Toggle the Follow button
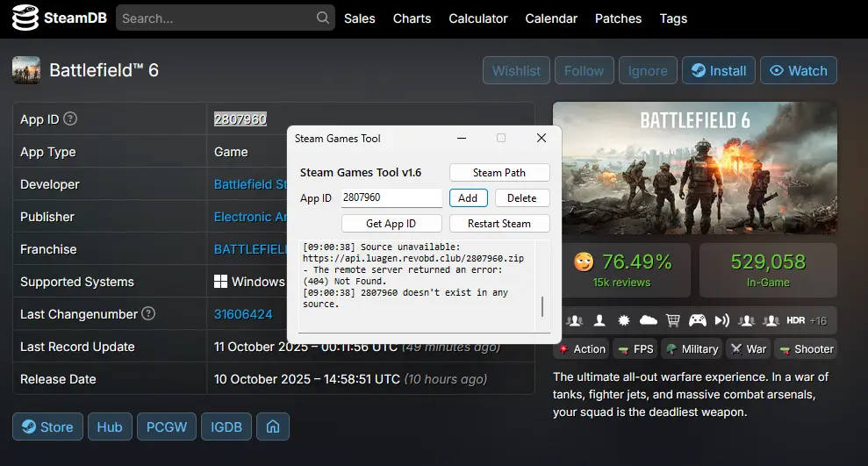The image size is (868, 466). point(584,70)
